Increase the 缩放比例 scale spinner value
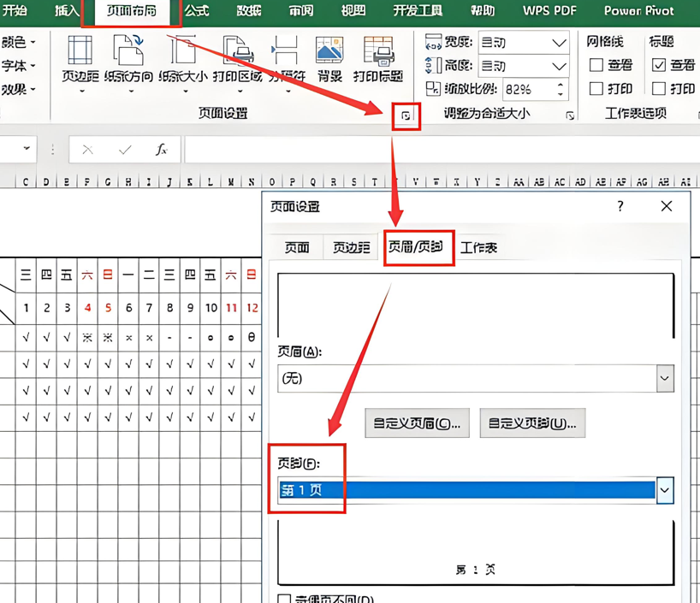This screenshot has width=700, height=603. [x=560, y=85]
